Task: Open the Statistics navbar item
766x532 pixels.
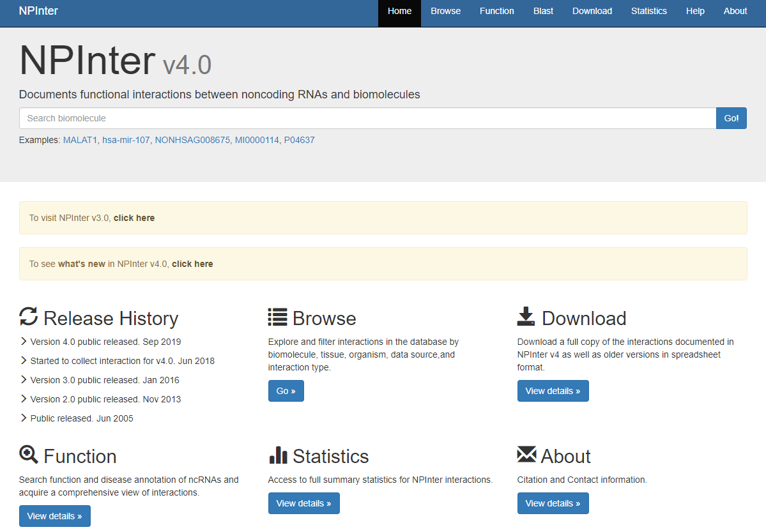Action: pos(648,11)
